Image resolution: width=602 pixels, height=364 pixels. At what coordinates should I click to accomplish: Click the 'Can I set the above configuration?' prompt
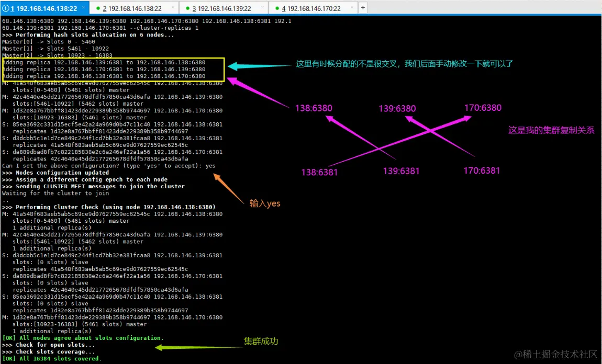click(109, 166)
